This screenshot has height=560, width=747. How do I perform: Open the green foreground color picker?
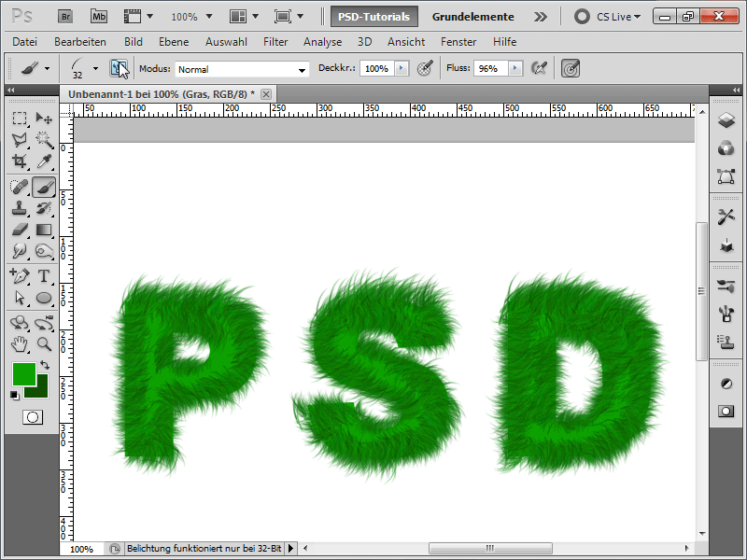pyautogui.click(x=24, y=374)
